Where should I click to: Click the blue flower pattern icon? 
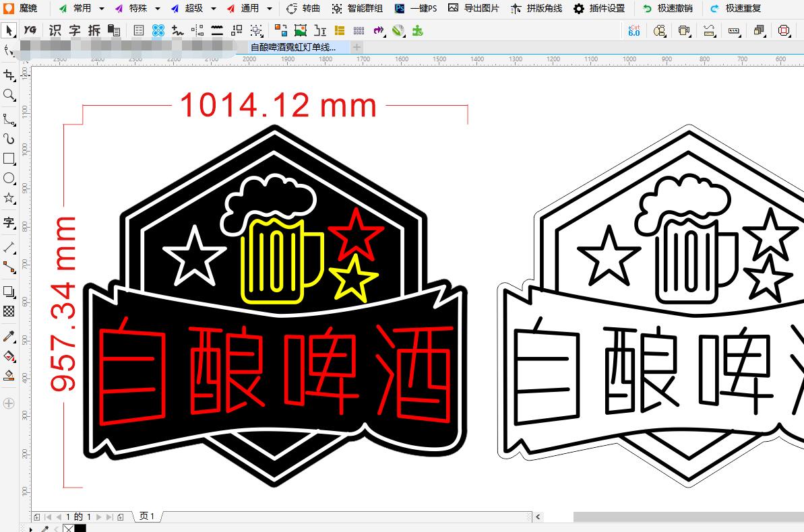(158, 31)
